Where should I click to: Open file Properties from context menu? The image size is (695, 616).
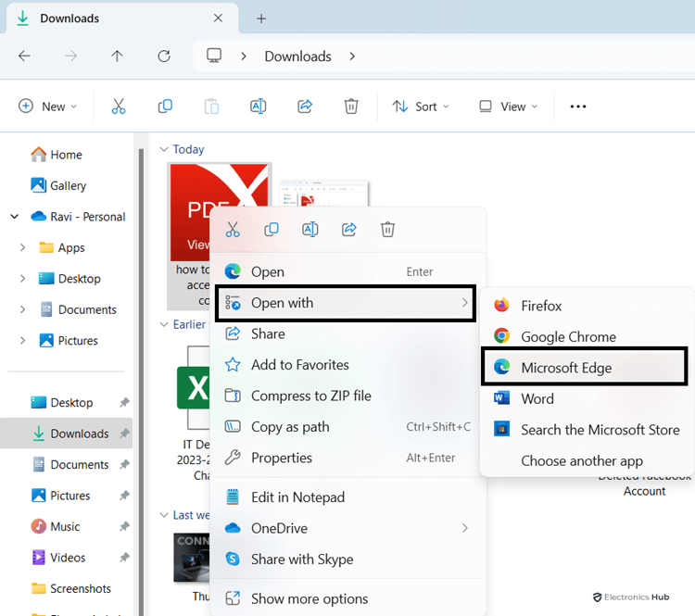[347, 458]
